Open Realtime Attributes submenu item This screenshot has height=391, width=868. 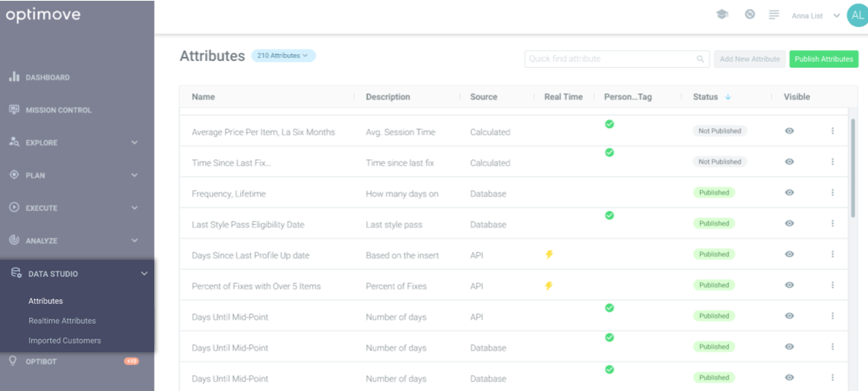[x=62, y=321]
